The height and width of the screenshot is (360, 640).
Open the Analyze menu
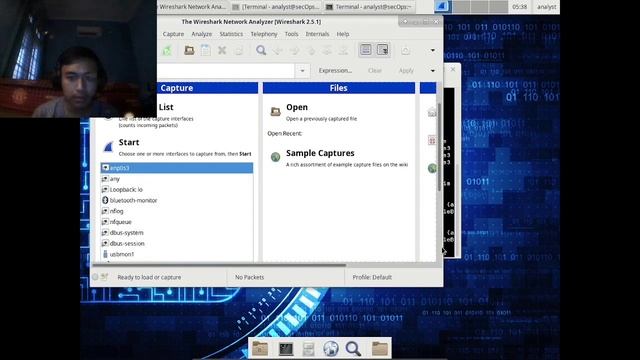[202, 34]
